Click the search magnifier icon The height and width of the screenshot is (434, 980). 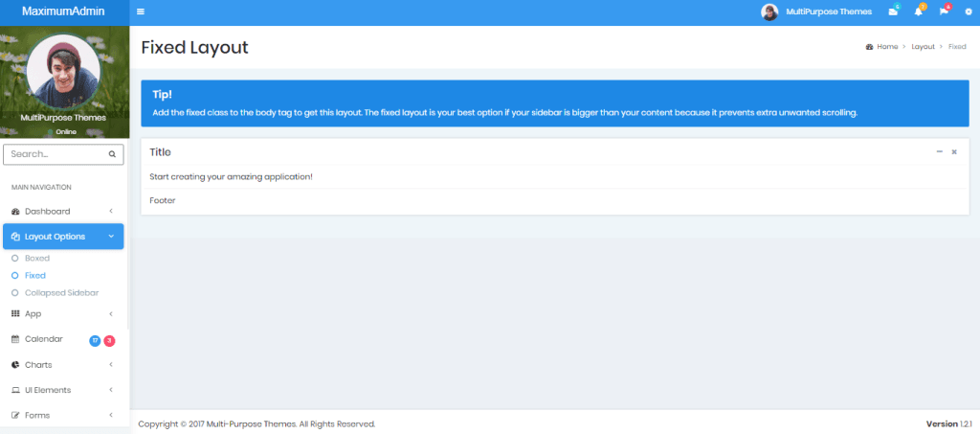pyautogui.click(x=113, y=154)
